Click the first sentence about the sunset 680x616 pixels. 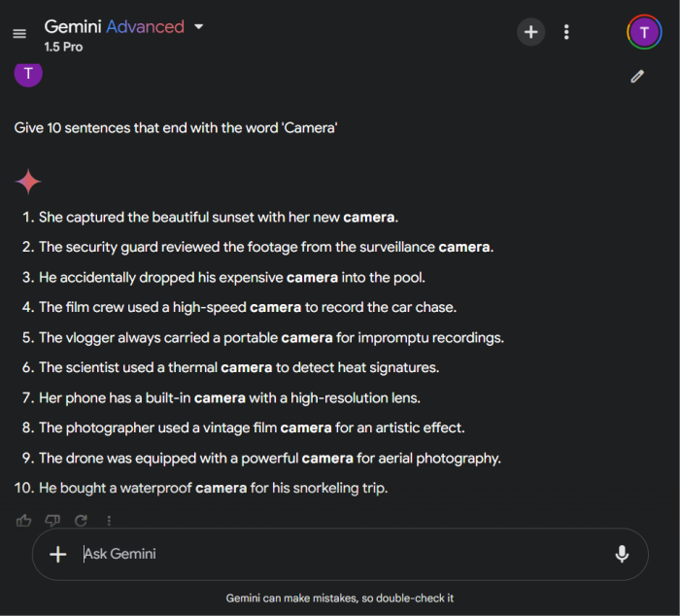(219, 217)
